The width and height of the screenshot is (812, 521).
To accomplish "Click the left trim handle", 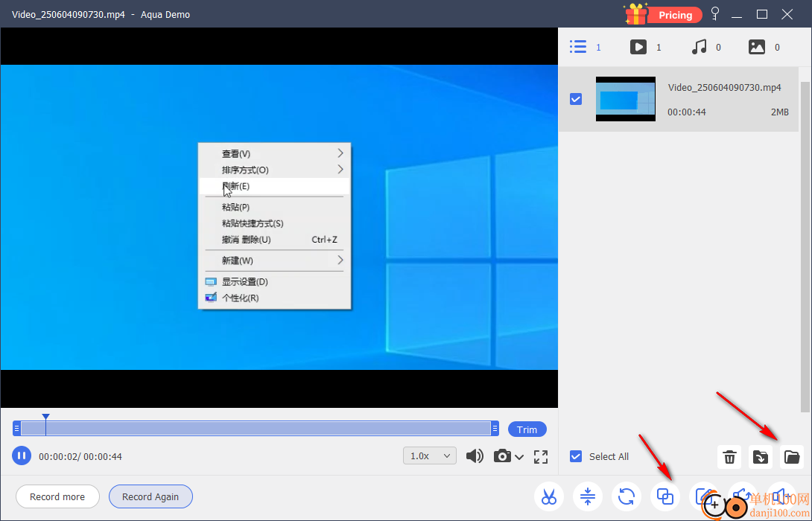I will (16, 429).
